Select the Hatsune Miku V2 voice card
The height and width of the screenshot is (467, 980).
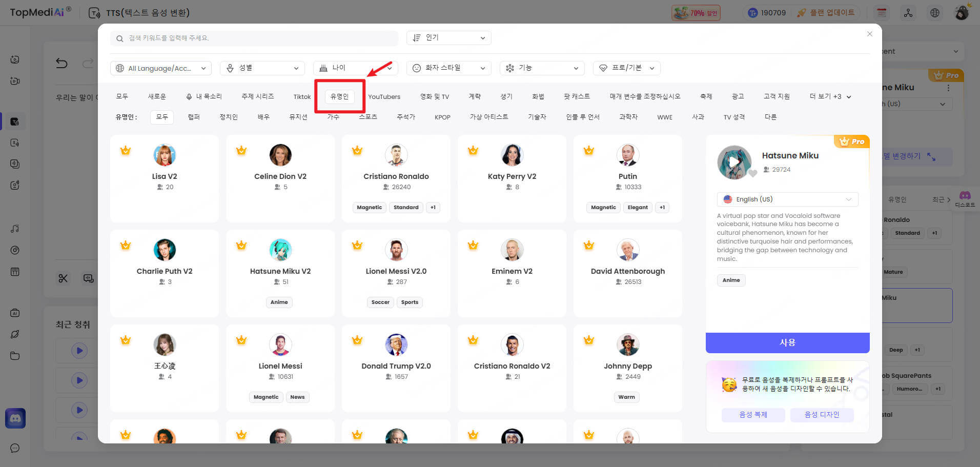tap(280, 273)
